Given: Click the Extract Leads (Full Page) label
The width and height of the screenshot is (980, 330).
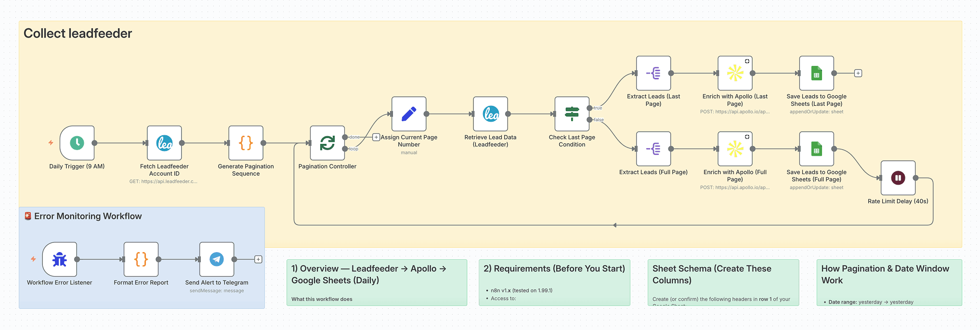Looking at the screenshot, I should (653, 172).
